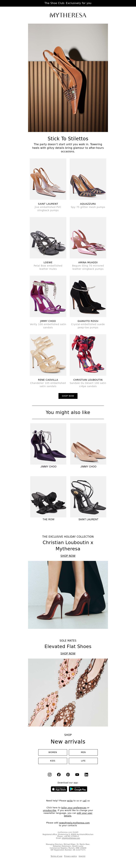Viewport: 136px width, 868px height.
Task: Click the black SHOP NOW button
Action: click(x=68, y=396)
